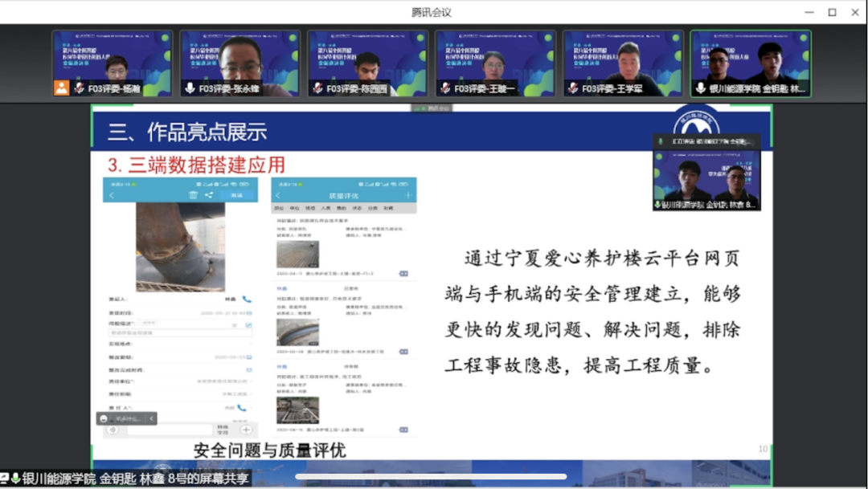Click the back arrow in 质量评优 header
Screen dimensions: 868x489
click(x=278, y=195)
